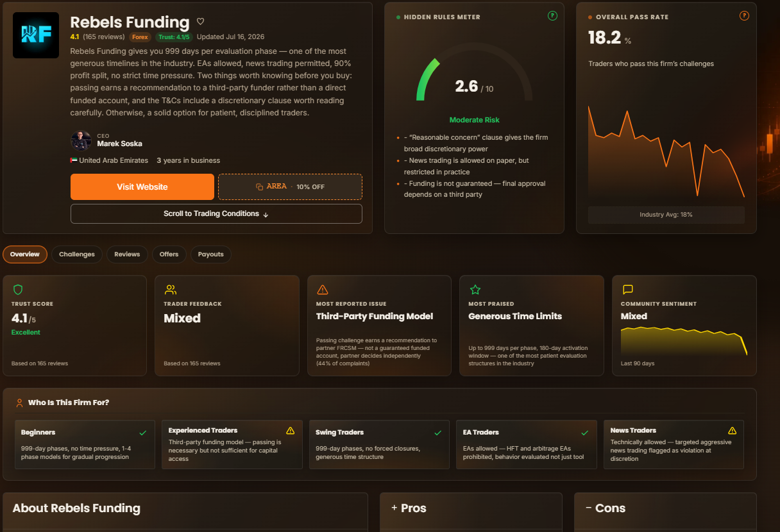Click the Beginners card checkmark icon

pyautogui.click(x=143, y=433)
